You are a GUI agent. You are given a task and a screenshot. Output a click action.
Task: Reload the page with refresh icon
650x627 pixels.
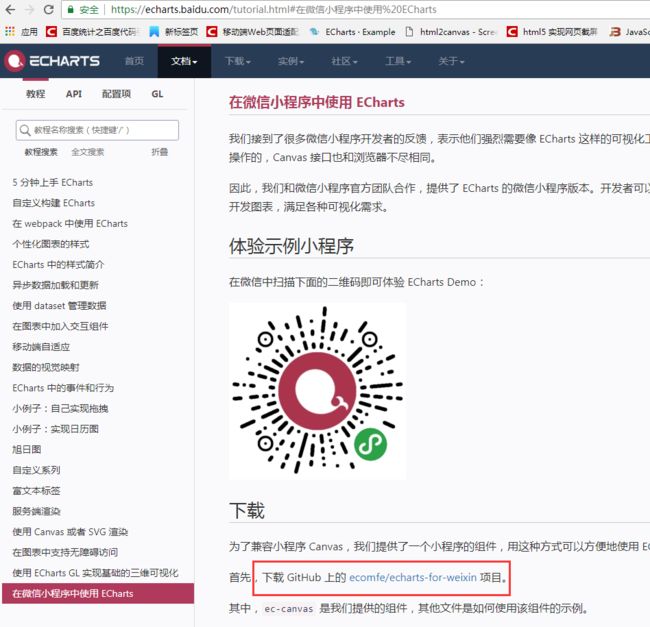click(x=49, y=9)
